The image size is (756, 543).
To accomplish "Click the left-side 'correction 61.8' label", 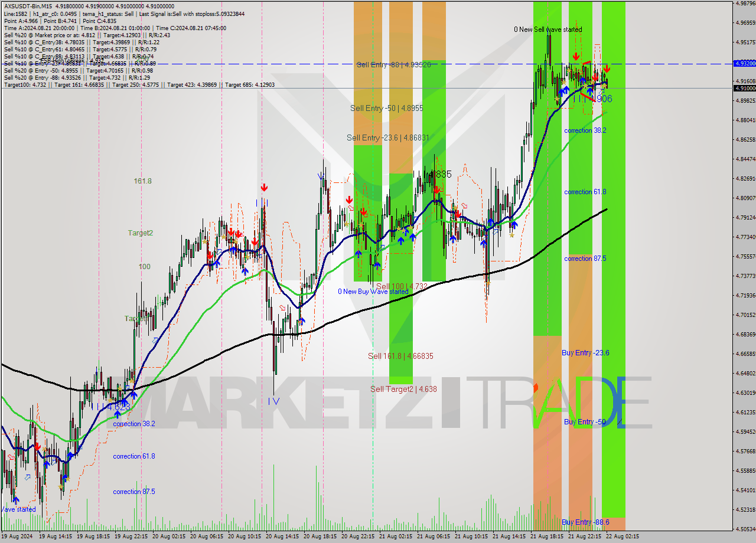I will point(134,456).
